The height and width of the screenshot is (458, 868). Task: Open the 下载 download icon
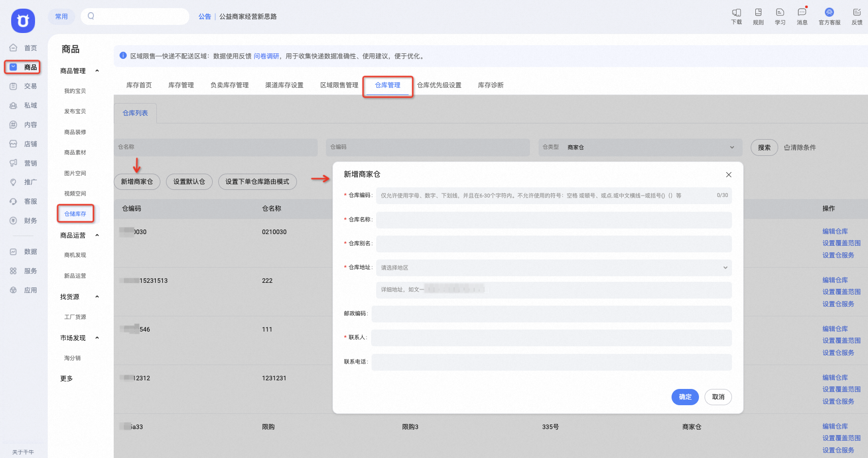click(736, 13)
